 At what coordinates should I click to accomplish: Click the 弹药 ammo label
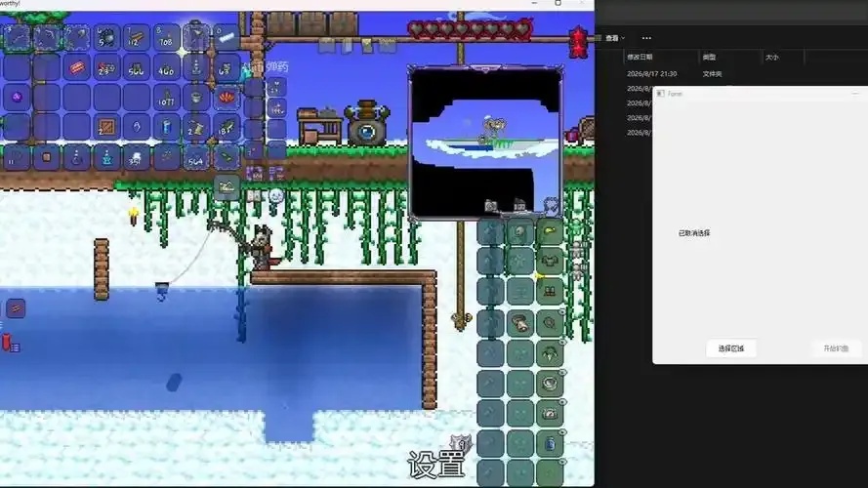277,67
